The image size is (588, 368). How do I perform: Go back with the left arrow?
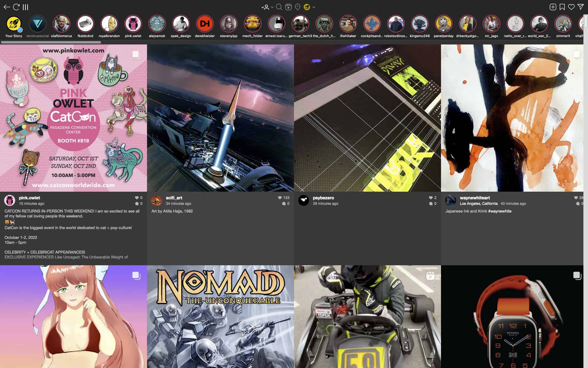coord(7,7)
